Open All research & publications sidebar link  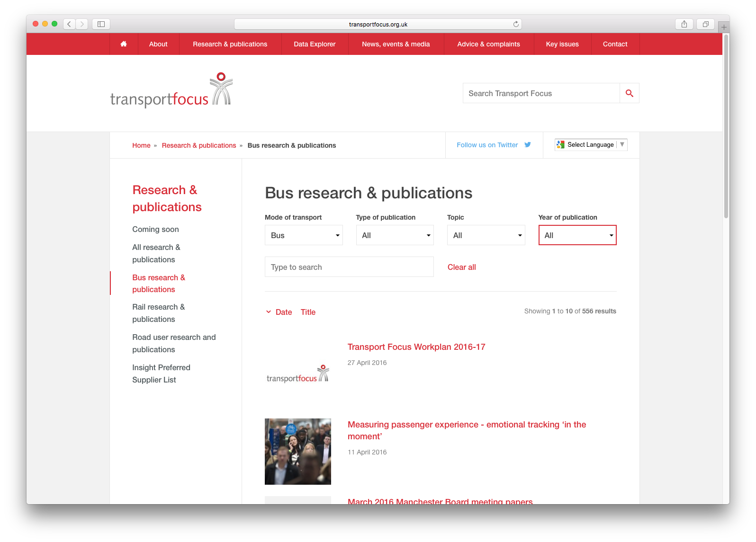pyautogui.click(x=156, y=253)
